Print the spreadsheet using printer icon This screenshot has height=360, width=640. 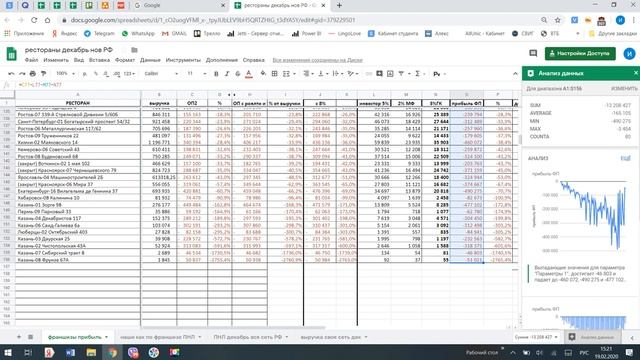coord(33,73)
